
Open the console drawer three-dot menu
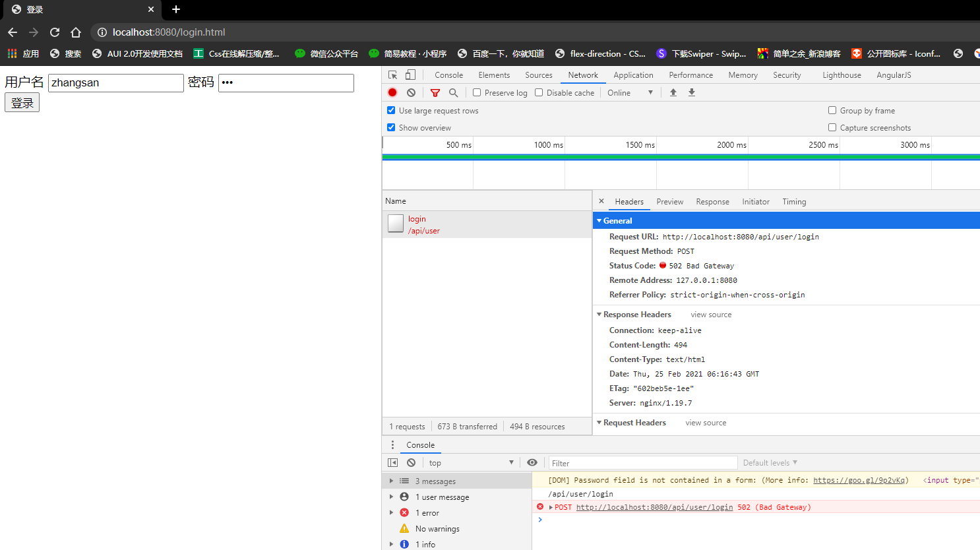coord(392,444)
